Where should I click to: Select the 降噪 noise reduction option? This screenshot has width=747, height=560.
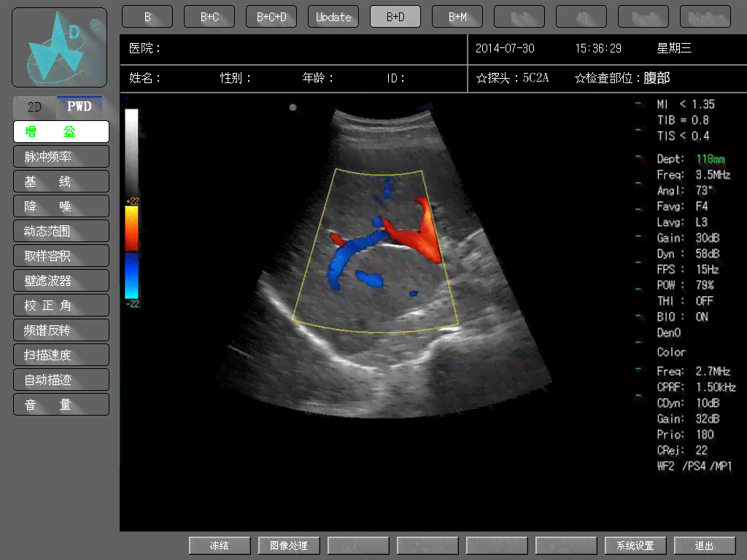coord(61,206)
